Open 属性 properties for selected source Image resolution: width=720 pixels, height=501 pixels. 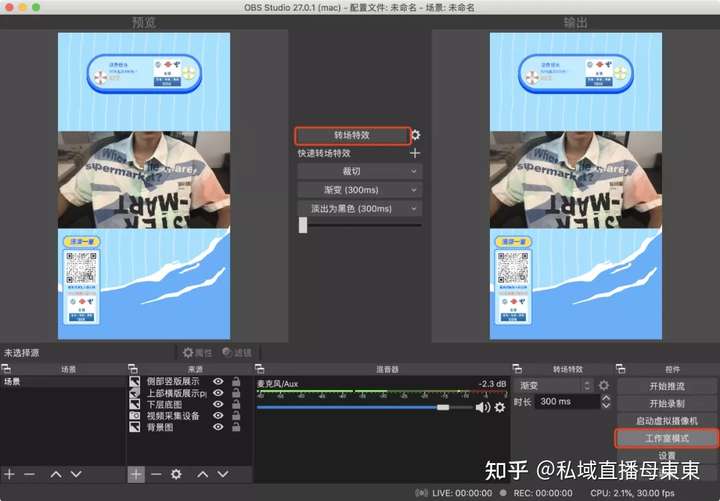[197, 353]
